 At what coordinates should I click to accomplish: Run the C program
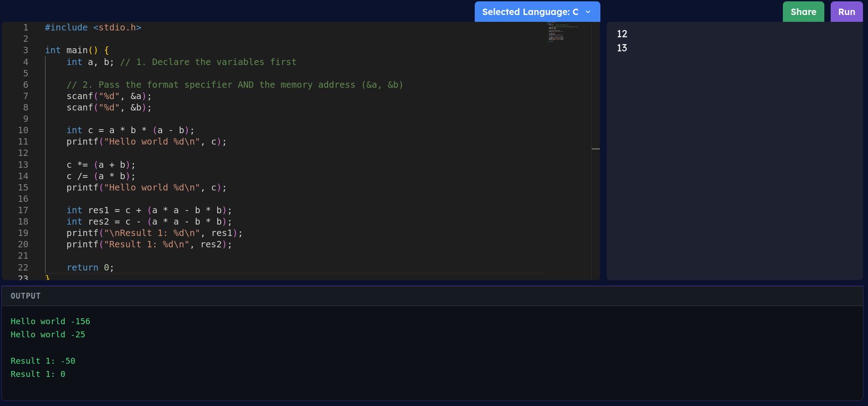point(847,12)
